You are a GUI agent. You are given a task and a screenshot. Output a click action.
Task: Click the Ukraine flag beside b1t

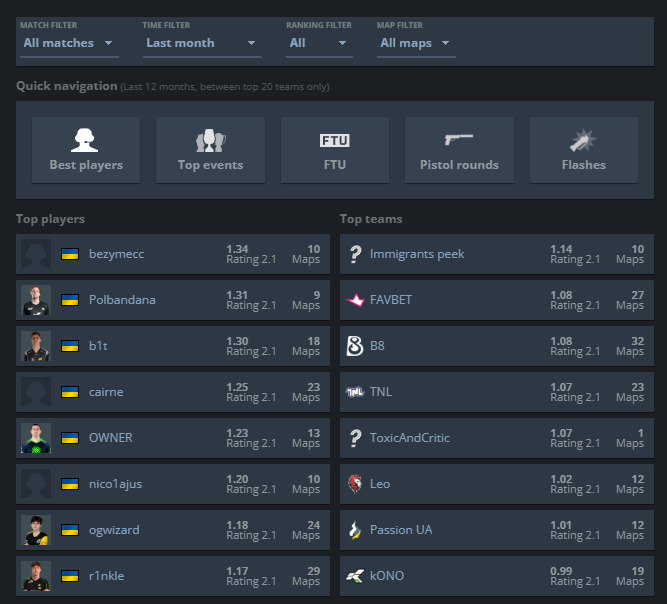[70, 346]
